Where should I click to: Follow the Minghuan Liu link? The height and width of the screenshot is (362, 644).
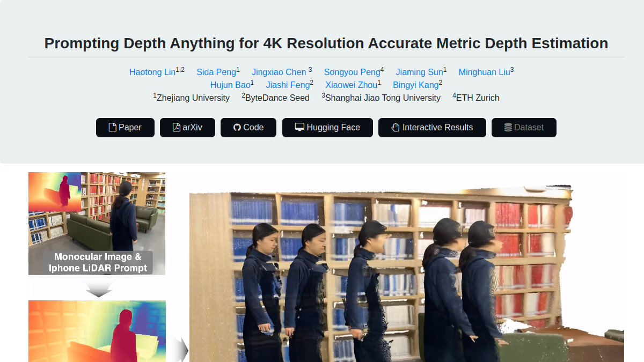pos(484,72)
